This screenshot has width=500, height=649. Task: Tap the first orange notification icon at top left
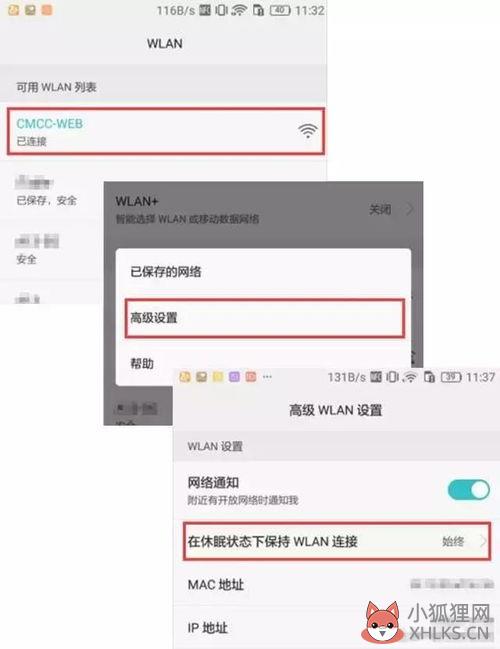[x=14, y=10]
